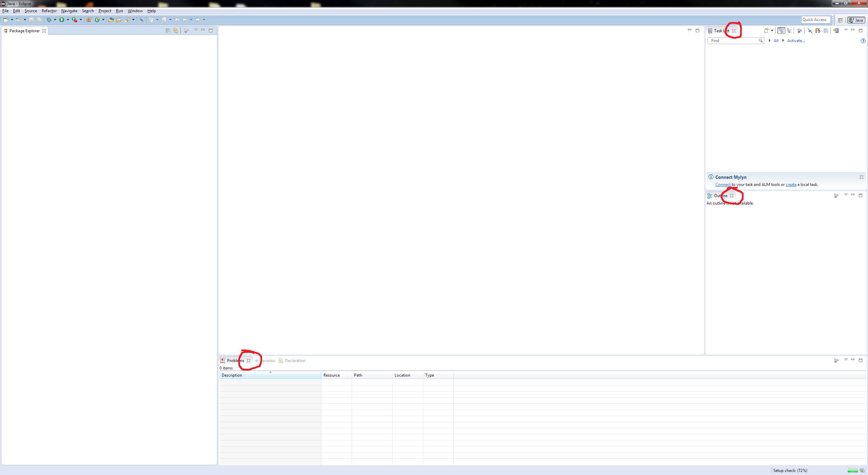Switch to the Declaration tab
Screen dimensions: 868x475
(x=295, y=361)
